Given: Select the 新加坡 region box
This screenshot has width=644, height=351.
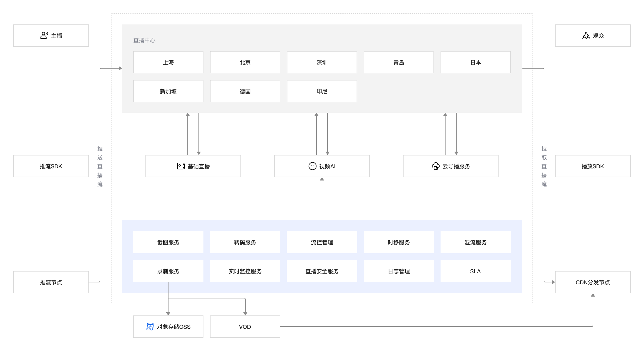Looking at the screenshot, I should pos(168,91).
